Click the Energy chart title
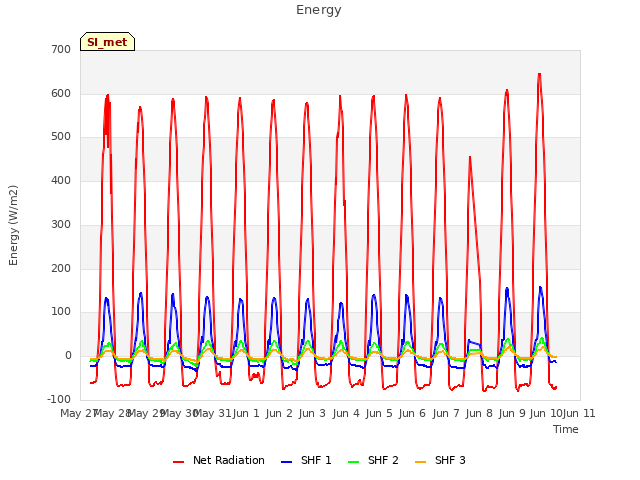640x480 pixels. pos(319,10)
